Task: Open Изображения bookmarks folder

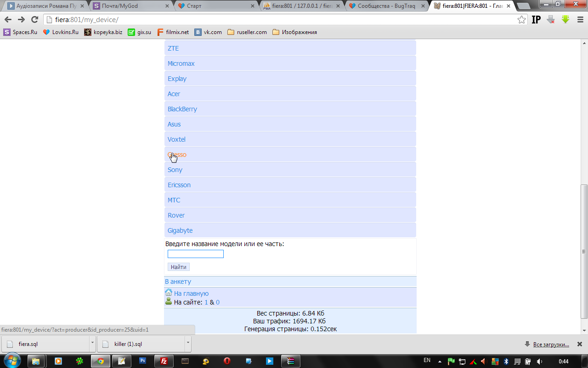Action: 294,32
